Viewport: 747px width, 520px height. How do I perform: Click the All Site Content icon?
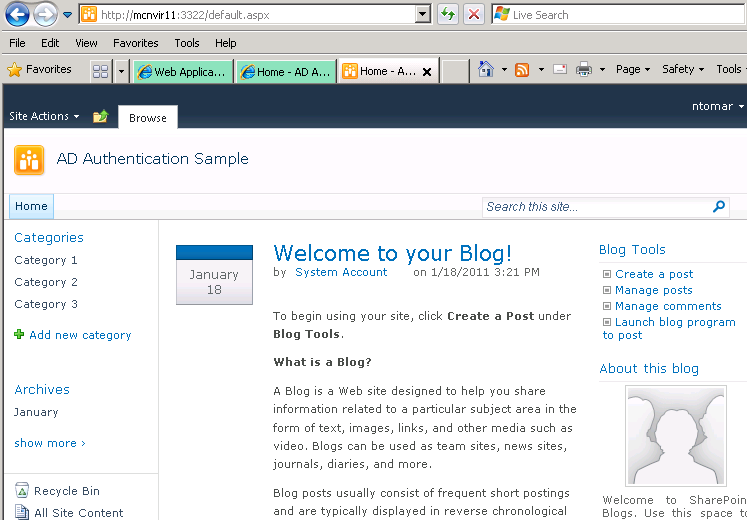pos(21,512)
